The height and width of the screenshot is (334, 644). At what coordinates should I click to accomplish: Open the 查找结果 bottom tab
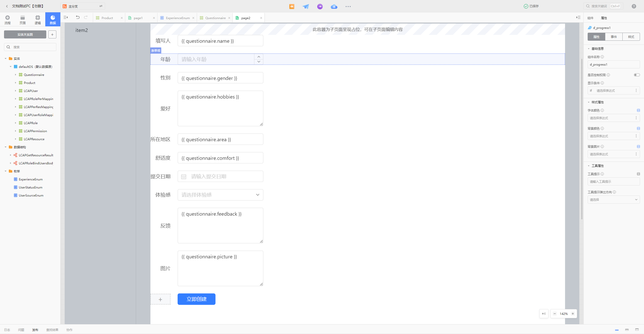click(x=52, y=330)
